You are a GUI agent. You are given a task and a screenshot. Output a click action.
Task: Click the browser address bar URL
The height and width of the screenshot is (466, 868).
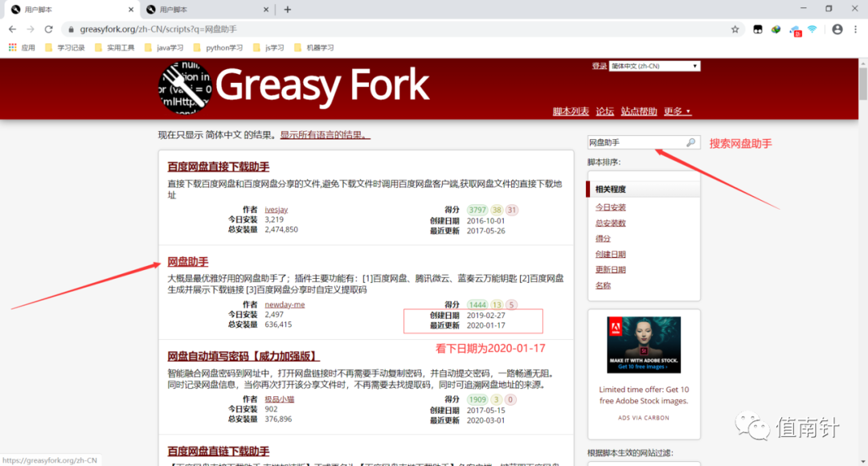[x=158, y=30]
